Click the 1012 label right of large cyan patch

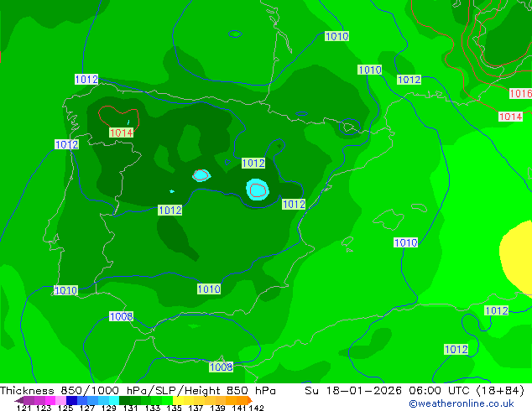click(294, 204)
